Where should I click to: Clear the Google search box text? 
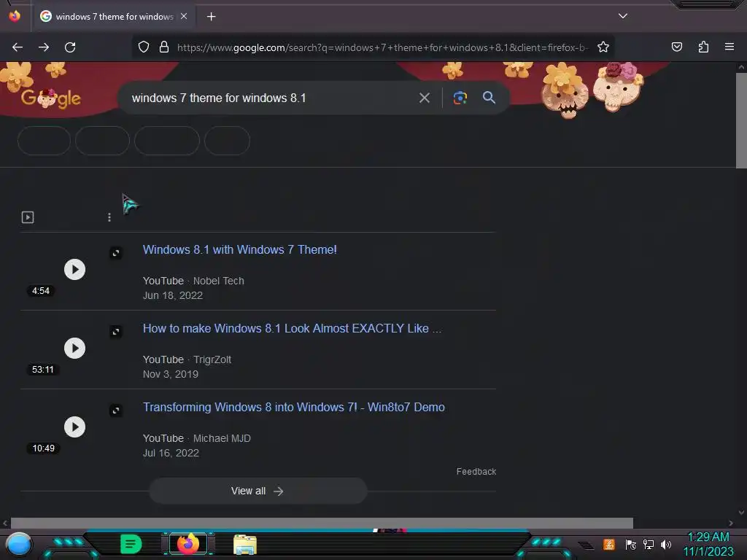[424, 98]
